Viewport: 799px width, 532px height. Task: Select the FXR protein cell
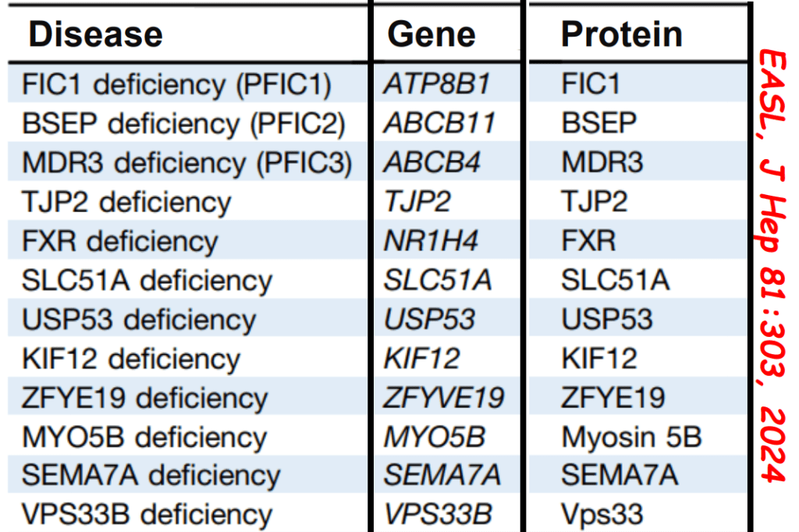coord(588,241)
